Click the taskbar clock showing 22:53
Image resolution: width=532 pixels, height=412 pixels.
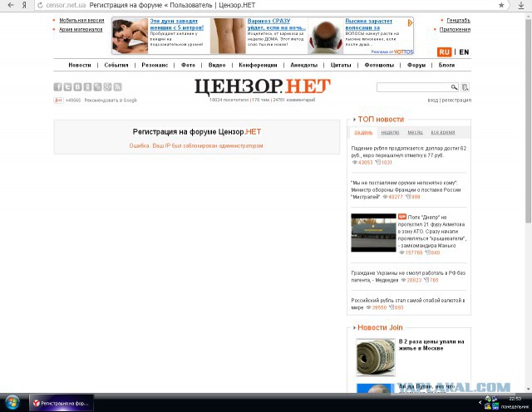[x=515, y=399]
